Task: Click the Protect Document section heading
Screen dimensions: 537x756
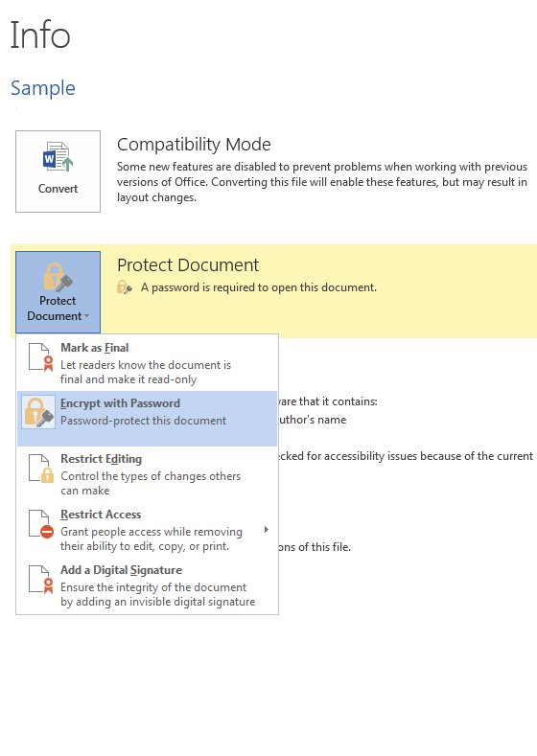Action: tap(188, 265)
